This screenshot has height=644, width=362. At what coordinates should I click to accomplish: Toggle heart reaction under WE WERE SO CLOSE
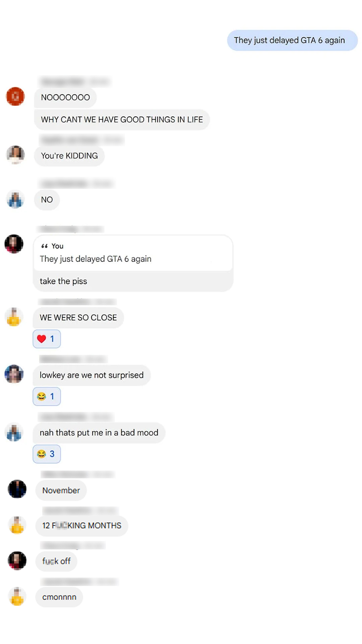(47, 339)
